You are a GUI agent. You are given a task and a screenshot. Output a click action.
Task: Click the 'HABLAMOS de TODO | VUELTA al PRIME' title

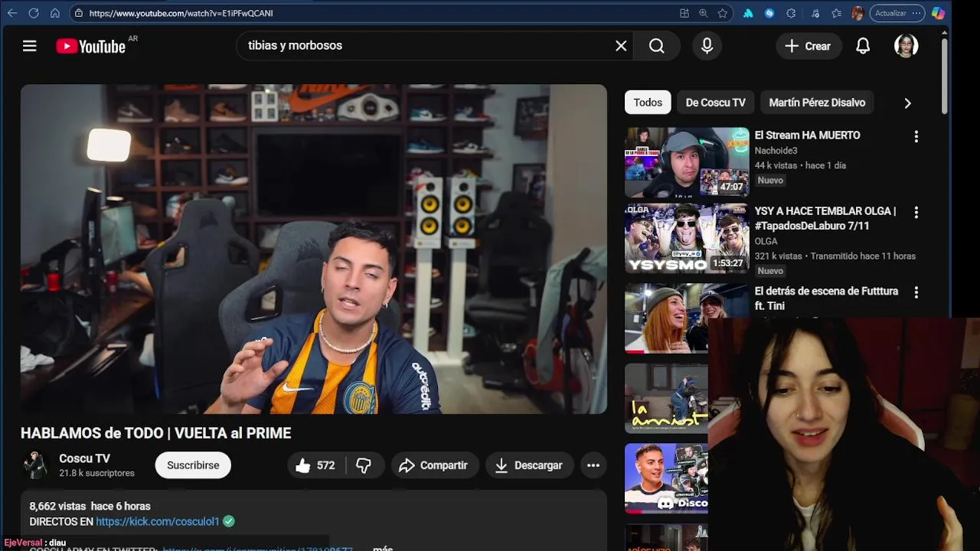point(156,433)
